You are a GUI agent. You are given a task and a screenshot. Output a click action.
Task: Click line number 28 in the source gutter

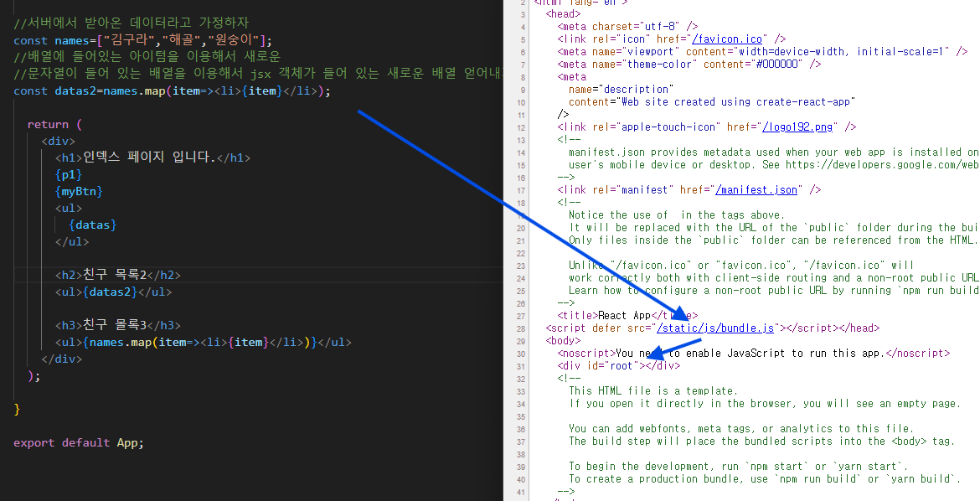(521, 328)
